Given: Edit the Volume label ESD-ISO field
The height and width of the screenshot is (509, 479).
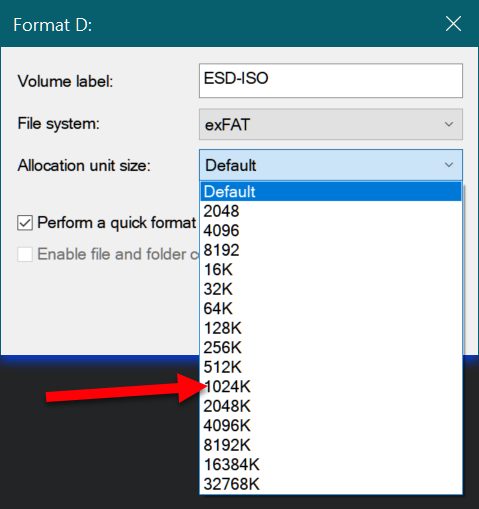Looking at the screenshot, I should (331, 80).
